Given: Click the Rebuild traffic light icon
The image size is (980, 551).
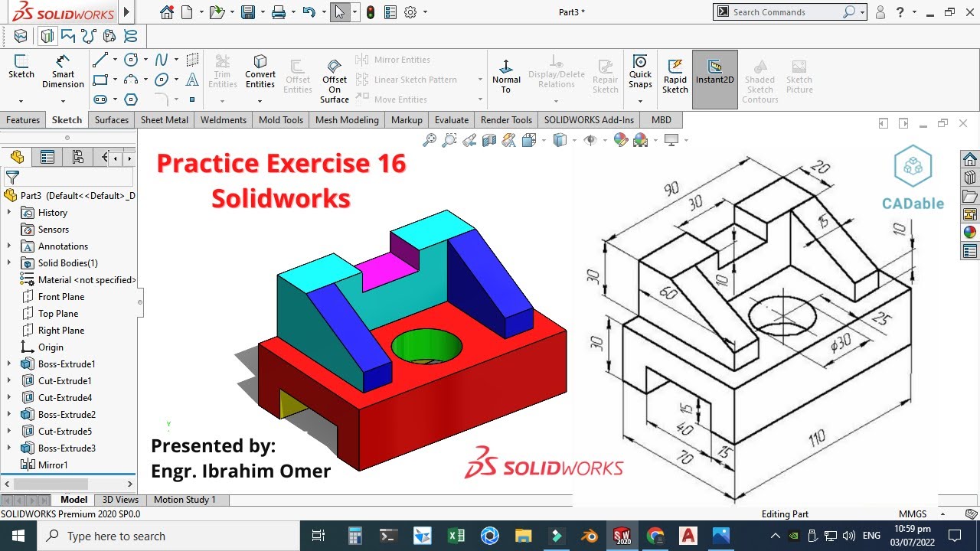Looking at the screenshot, I should tap(371, 12).
